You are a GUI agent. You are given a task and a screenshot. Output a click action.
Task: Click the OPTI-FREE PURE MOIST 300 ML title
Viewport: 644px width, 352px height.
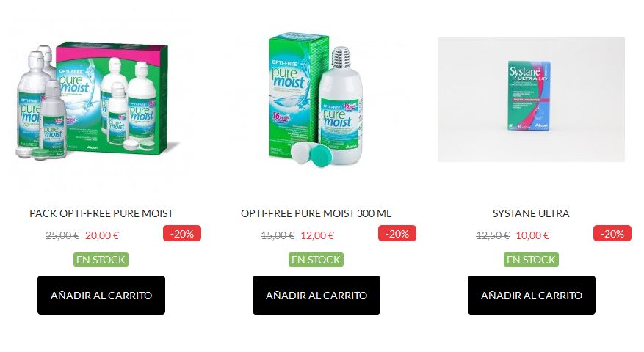(316, 213)
